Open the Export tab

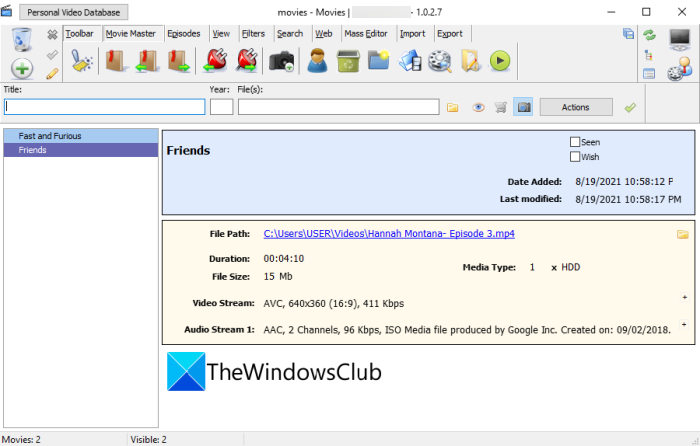(x=450, y=33)
